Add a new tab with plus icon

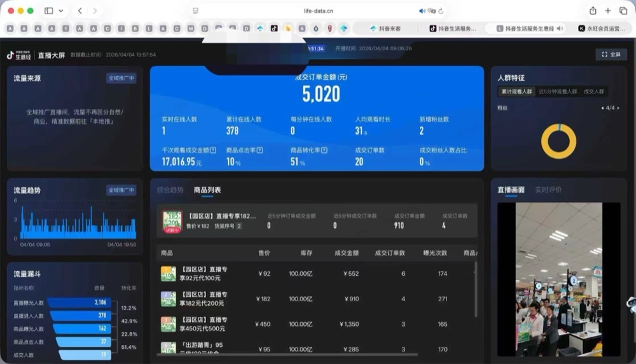click(607, 11)
